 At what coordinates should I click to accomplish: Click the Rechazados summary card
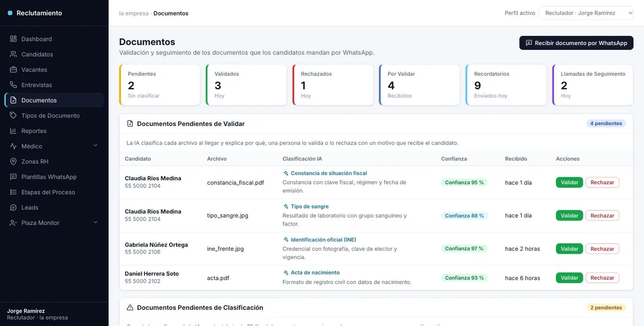click(x=333, y=85)
